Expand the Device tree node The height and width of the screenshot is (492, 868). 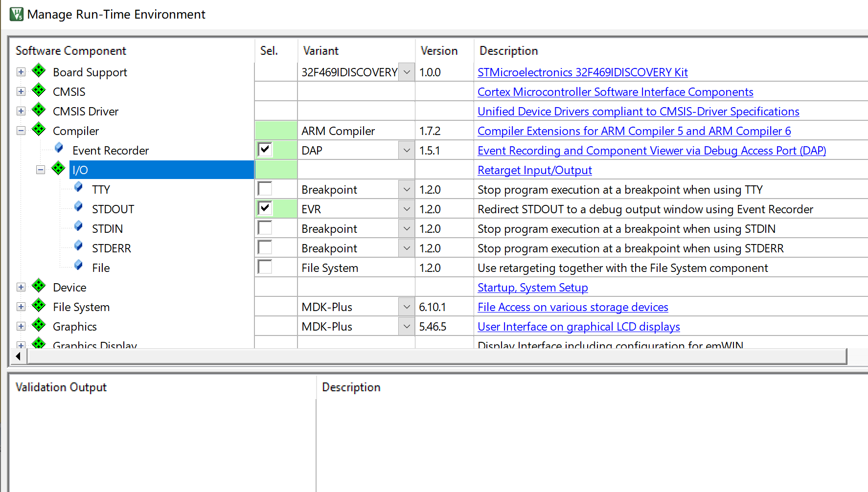pyautogui.click(x=21, y=287)
